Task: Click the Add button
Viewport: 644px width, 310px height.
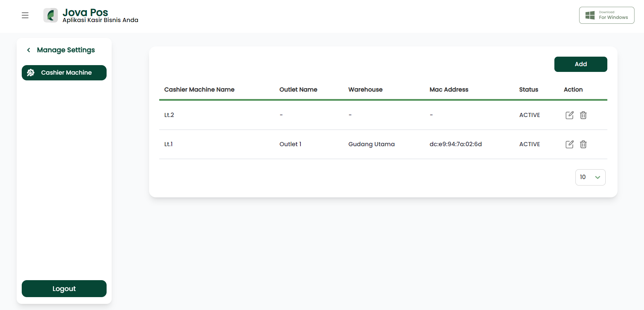Action: click(x=581, y=64)
